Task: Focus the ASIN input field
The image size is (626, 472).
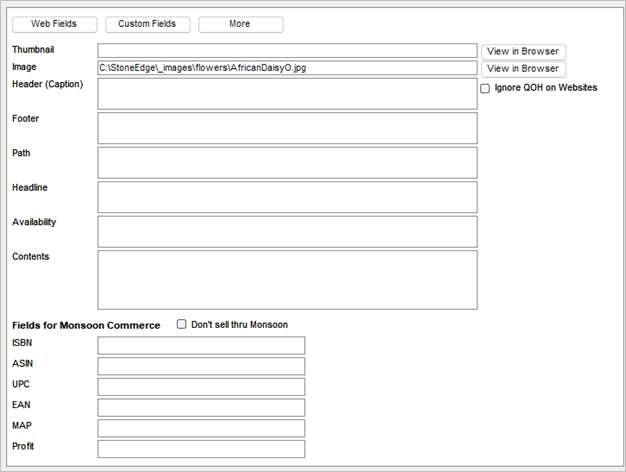Action: tap(201, 366)
